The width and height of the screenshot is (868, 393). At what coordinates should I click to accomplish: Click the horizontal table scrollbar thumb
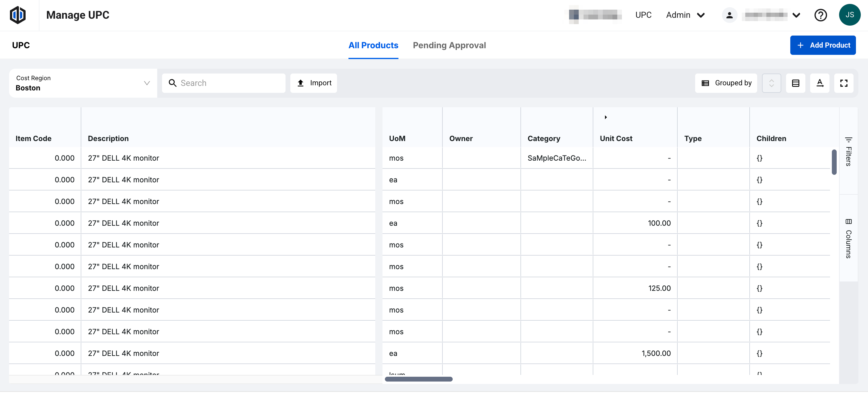click(419, 379)
